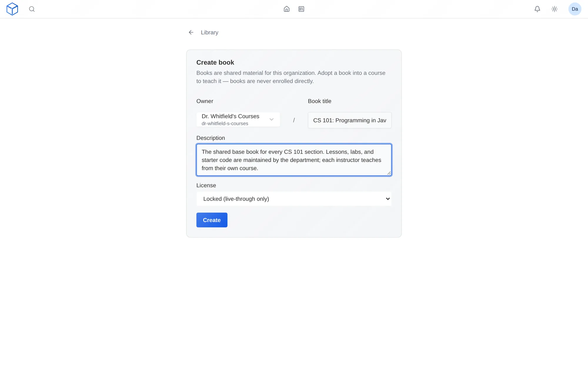
Task: Focus the Description text area
Action: (x=294, y=160)
